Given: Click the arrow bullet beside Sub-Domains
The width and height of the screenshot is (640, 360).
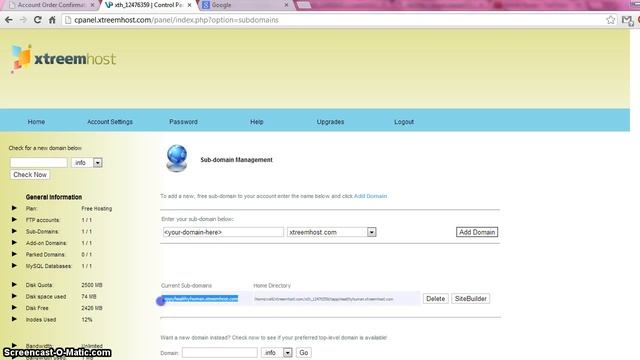Looking at the screenshot, I should point(14,231).
